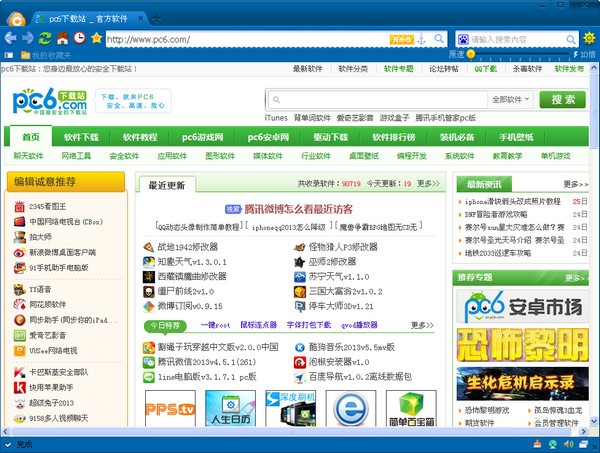The image size is (600, 453).
Task: Open the pc6 安卓市场 banner
Action: point(523,306)
